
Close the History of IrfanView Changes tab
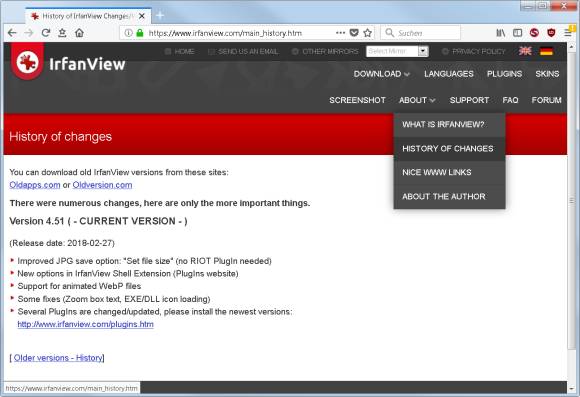click(x=142, y=16)
